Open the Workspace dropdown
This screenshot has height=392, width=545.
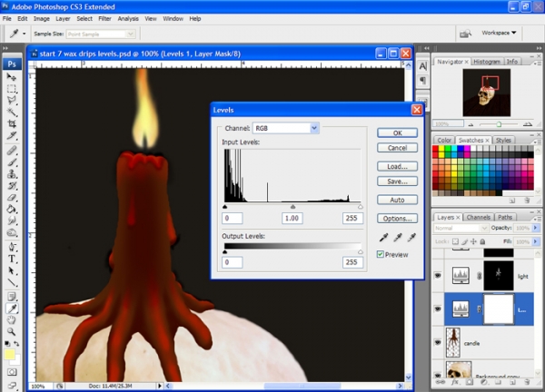point(499,33)
